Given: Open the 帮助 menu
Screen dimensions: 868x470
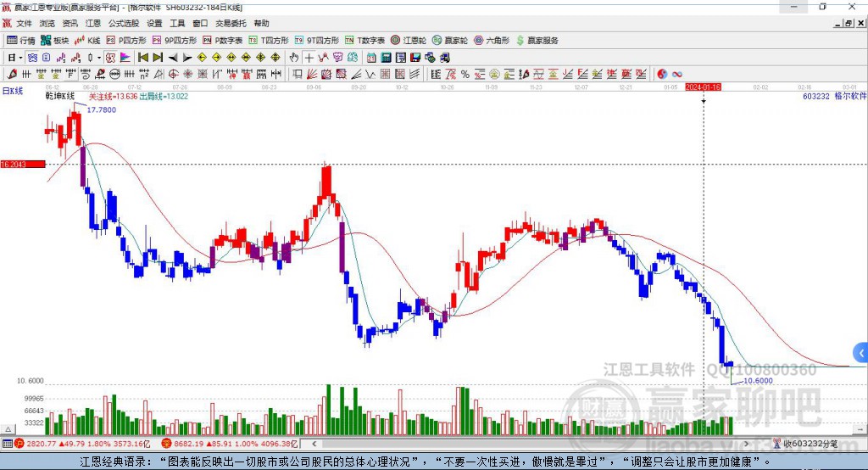Looking at the screenshot, I should (x=261, y=23).
